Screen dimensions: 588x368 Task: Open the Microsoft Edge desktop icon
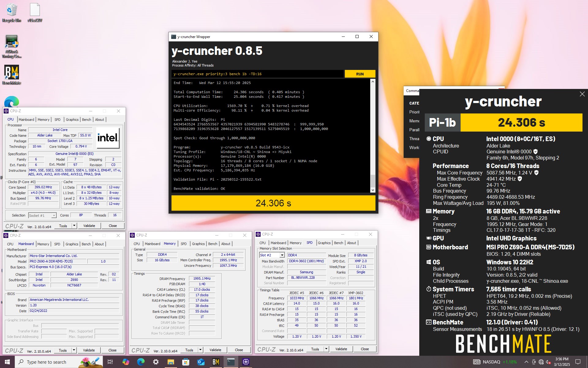(x=12, y=102)
